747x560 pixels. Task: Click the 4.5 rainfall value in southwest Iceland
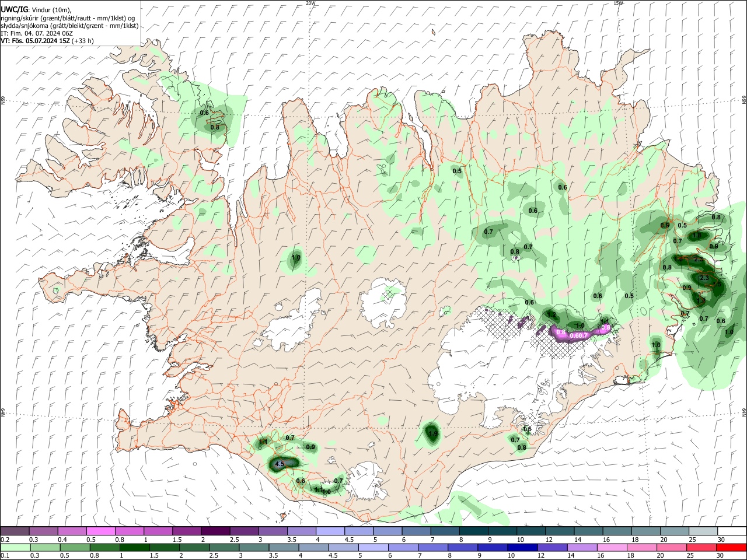pos(279,464)
